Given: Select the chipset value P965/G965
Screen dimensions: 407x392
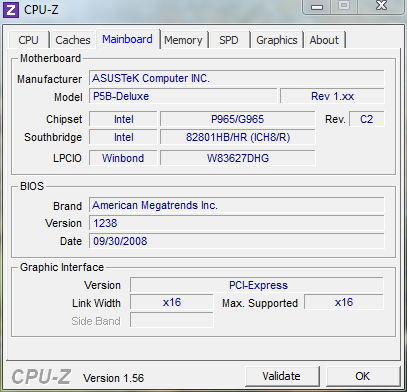Looking at the screenshot, I should click(237, 119).
